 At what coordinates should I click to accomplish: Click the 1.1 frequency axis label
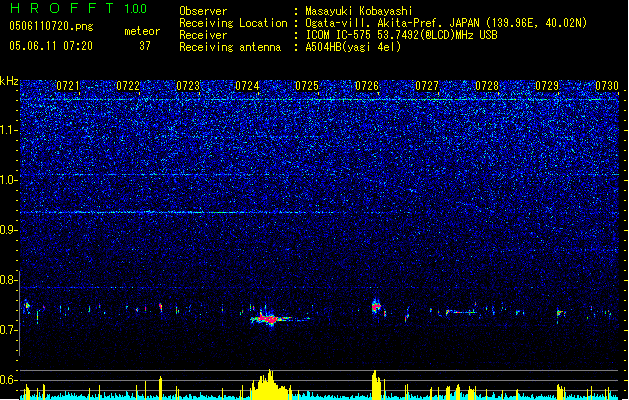[x=9, y=130]
